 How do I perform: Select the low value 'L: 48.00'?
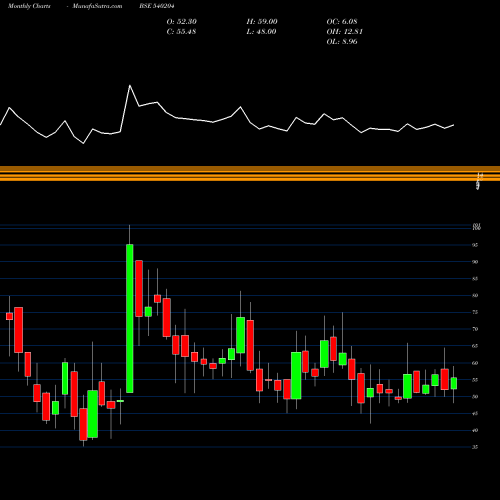click(261, 32)
